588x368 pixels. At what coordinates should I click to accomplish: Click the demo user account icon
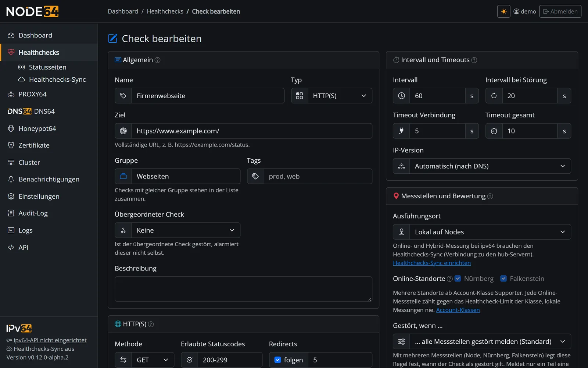516,11
